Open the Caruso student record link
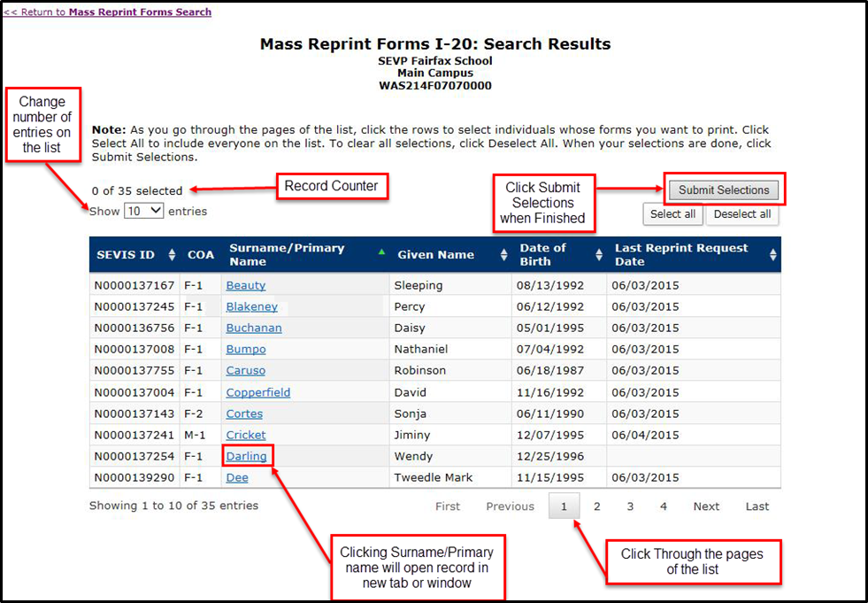868x603 pixels. point(246,370)
